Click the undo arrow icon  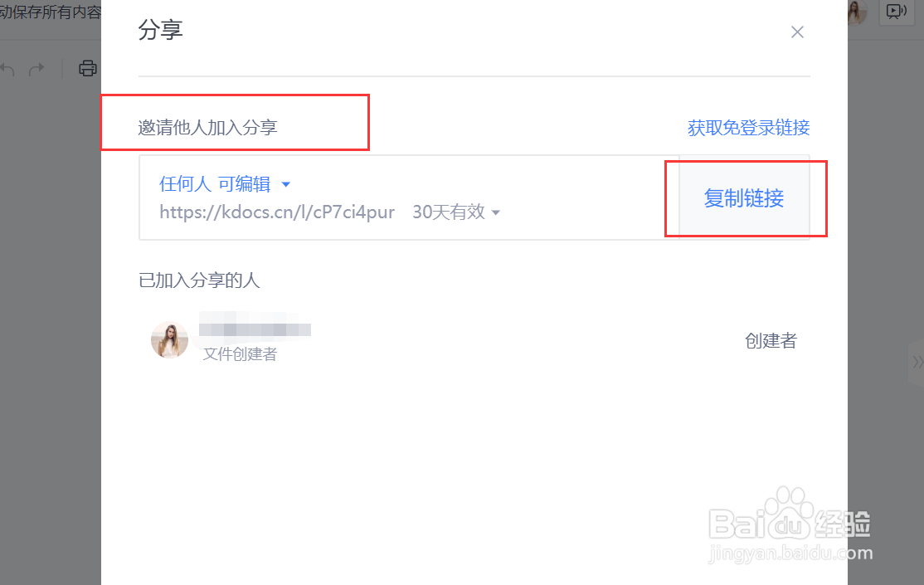[7, 70]
